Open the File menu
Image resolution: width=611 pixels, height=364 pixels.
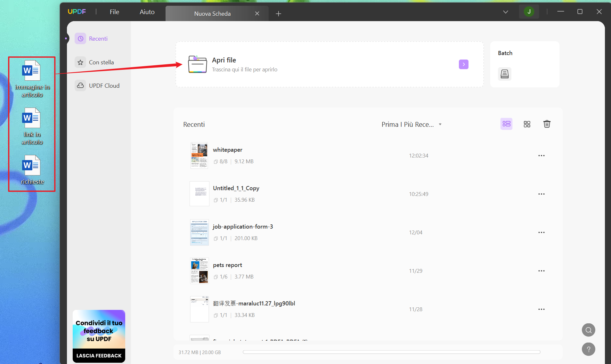coord(114,12)
